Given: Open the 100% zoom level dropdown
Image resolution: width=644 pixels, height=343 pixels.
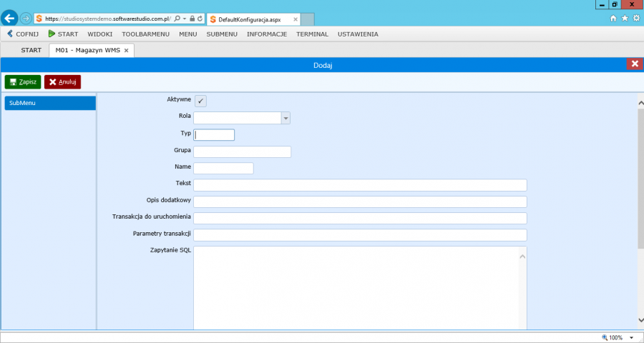Looking at the screenshot, I should 632,338.
